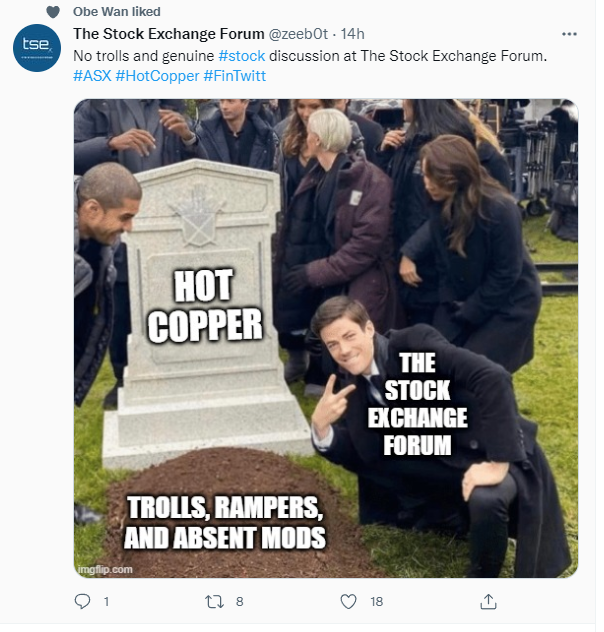Follow the #HotCopper hashtag link

click(157, 76)
